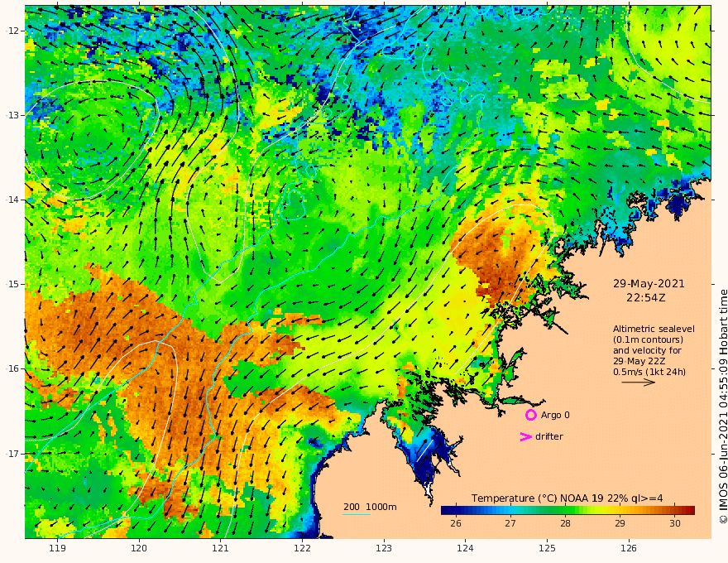Click the cyan 200m depth legend line
Viewport: 728px width, 563px height.
[x=357, y=515]
